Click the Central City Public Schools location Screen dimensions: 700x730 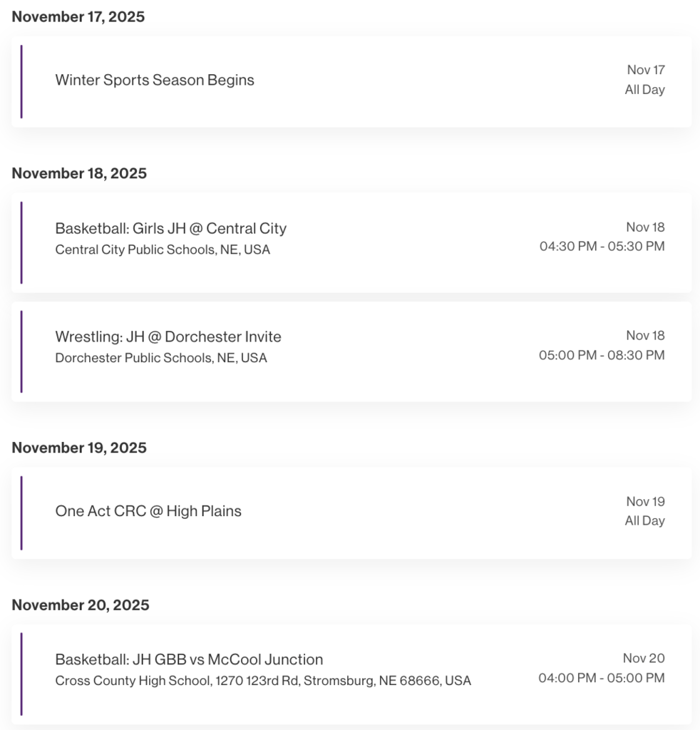(163, 250)
